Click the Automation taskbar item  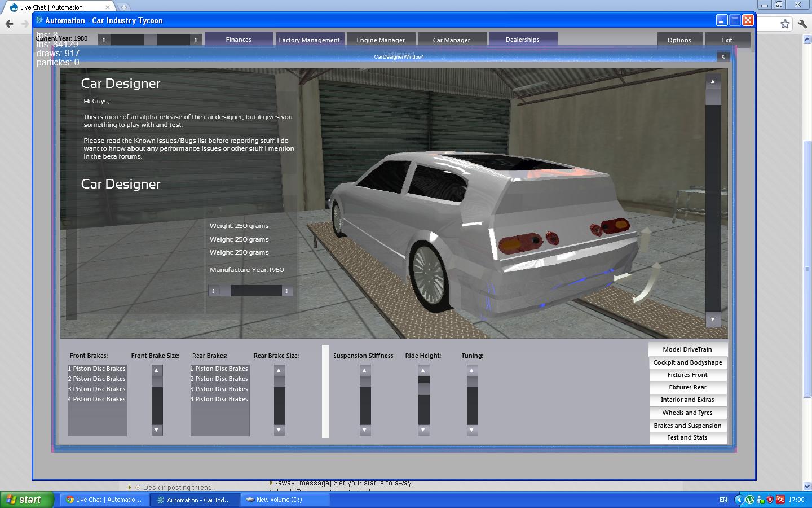195,500
